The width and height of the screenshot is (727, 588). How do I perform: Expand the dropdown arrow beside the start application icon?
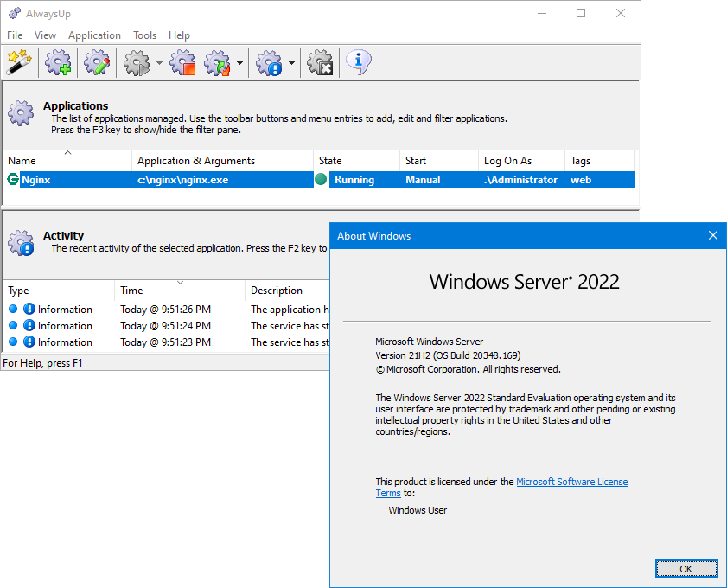pyautogui.click(x=159, y=62)
